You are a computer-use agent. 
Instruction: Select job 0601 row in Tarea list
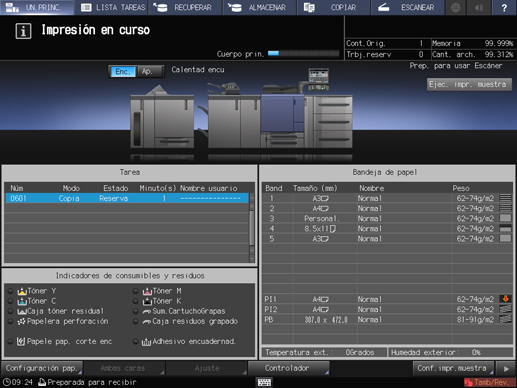[x=127, y=198]
